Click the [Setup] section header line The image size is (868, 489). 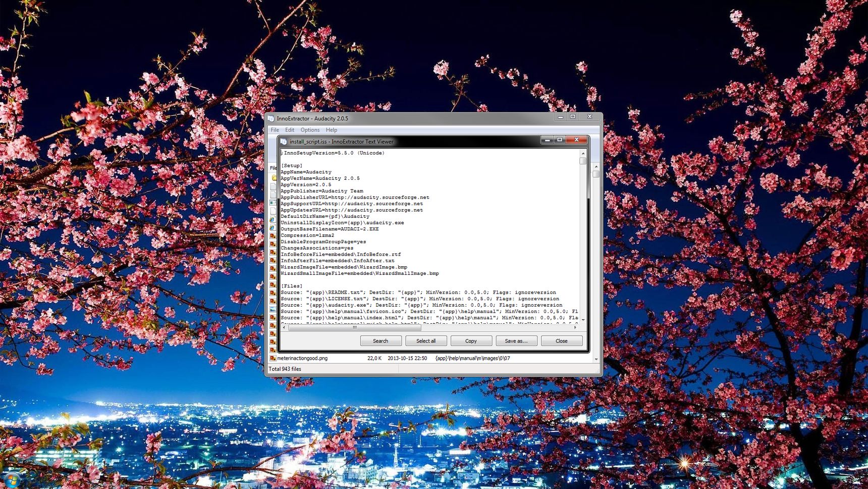point(291,166)
